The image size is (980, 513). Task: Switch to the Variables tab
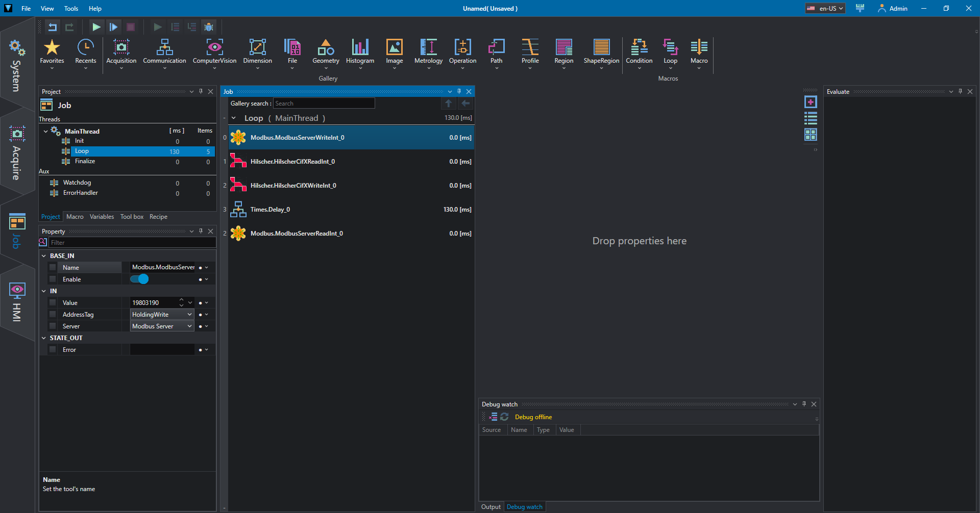tap(102, 217)
